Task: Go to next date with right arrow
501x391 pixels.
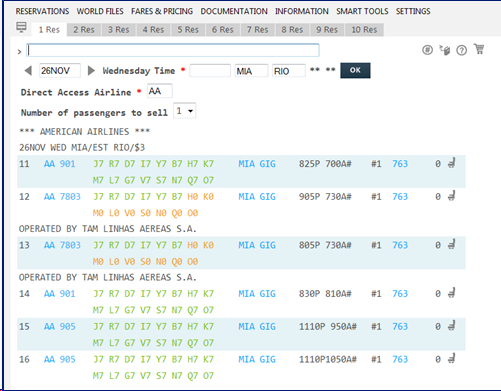Action: pos(91,71)
